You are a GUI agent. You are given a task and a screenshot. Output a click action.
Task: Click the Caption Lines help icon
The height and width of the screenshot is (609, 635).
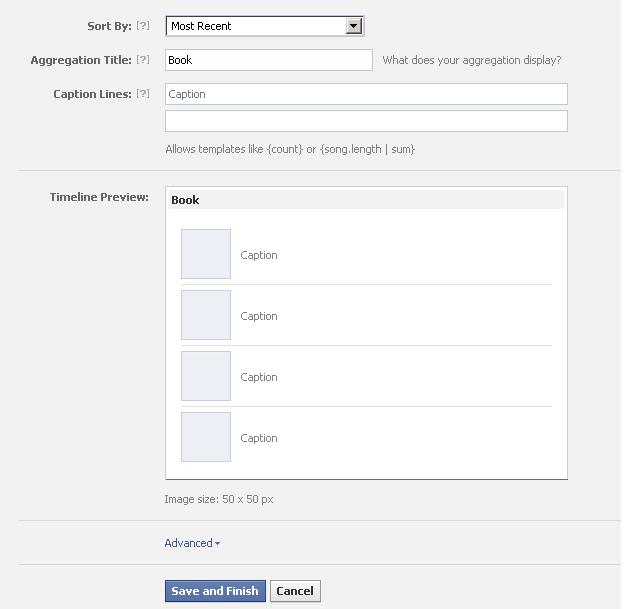(143, 94)
